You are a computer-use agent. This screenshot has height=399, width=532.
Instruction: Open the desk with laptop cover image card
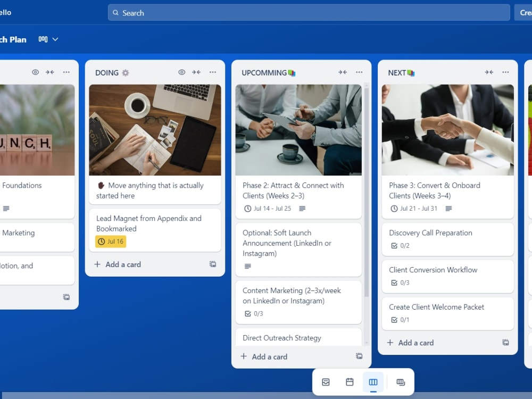(x=155, y=130)
